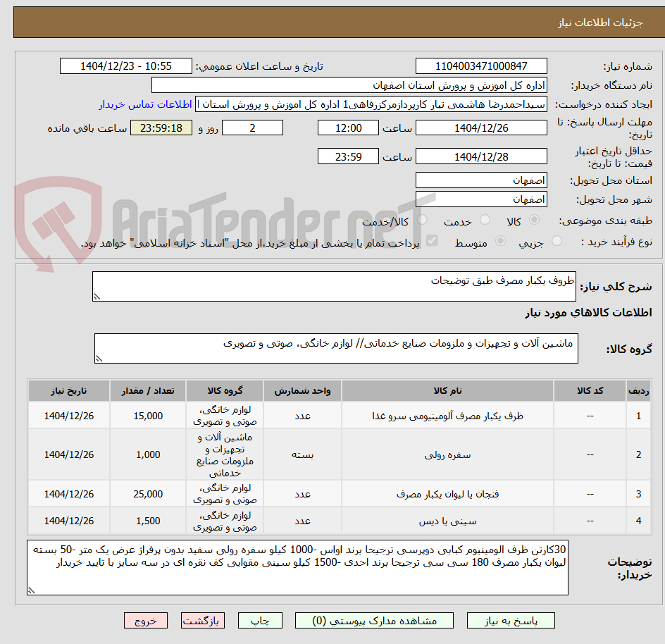Click item سفره رولی in table
Image resolution: width=665 pixels, height=644 pixels.
[x=447, y=454]
